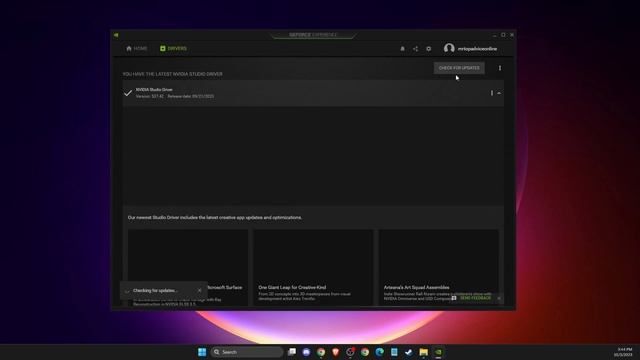Click the user account avatar

tap(449, 49)
